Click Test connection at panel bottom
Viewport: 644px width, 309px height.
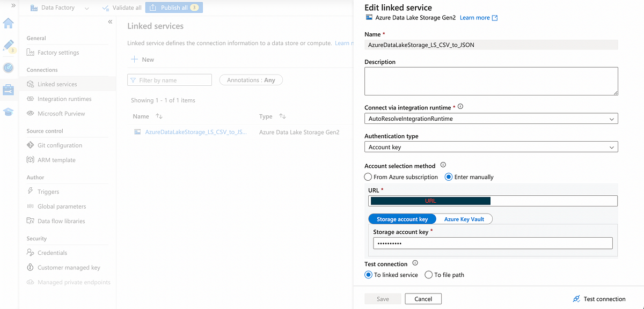[x=599, y=299]
